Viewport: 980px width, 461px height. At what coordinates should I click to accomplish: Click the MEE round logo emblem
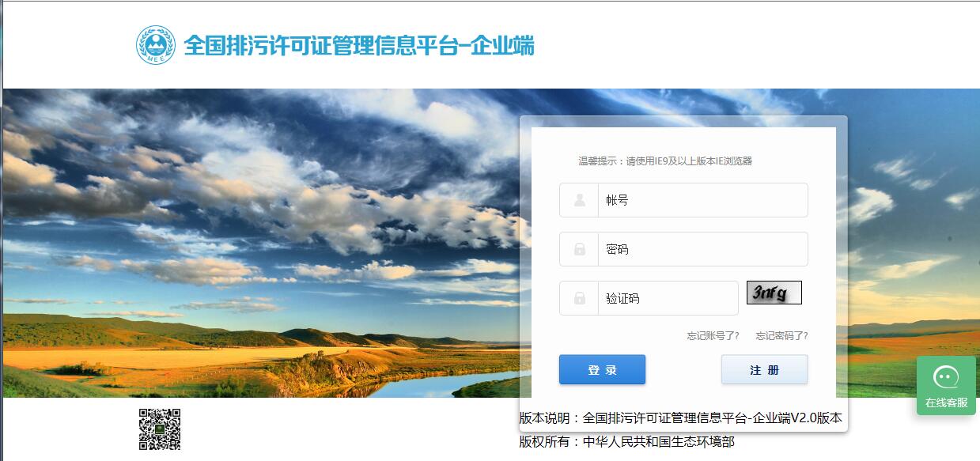click(x=155, y=45)
